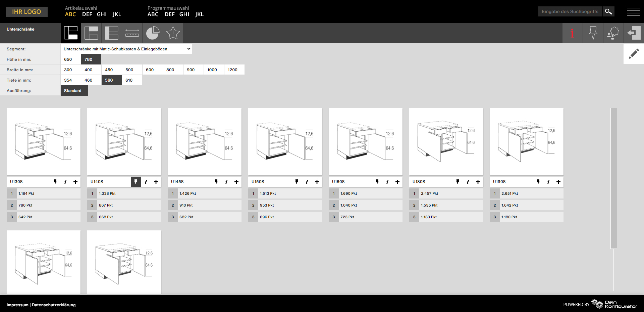Select GHI under Programmauswahl

tap(184, 14)
